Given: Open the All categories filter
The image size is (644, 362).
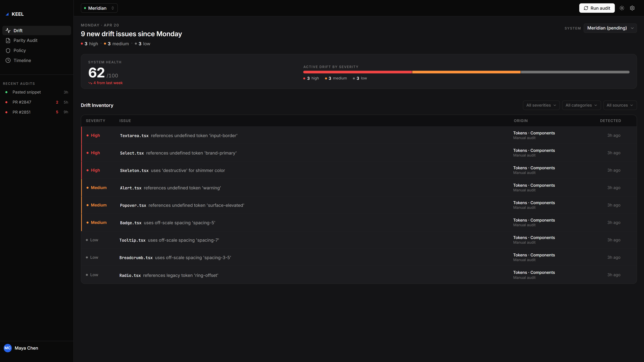Looking at the screenshot, I should pyautogui.click(x=581, y=105).
